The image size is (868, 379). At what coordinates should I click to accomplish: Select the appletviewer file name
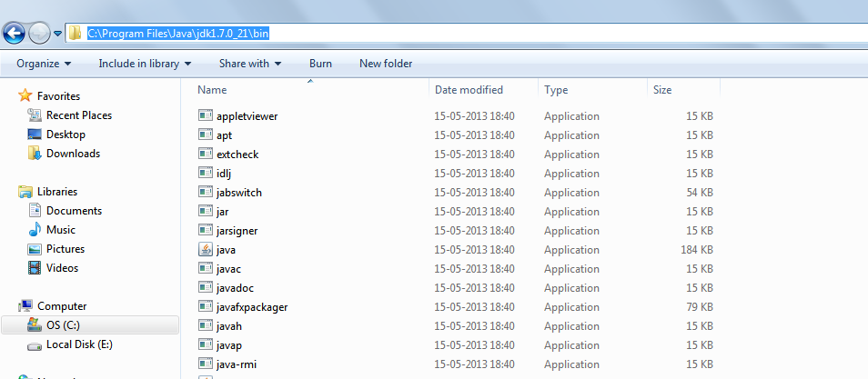tap(247, 116)
